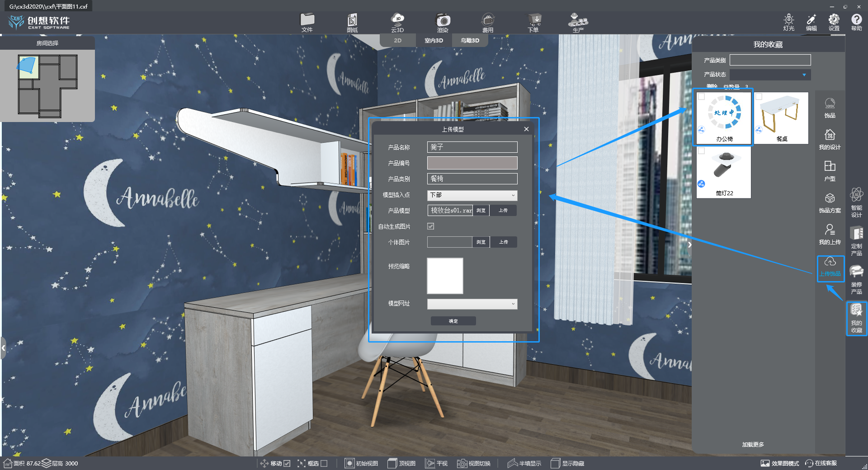Open the 户型 floor plan panel
Image resolution: width=868 pixels, height=470 pixels.
click(x=830, y=171)
